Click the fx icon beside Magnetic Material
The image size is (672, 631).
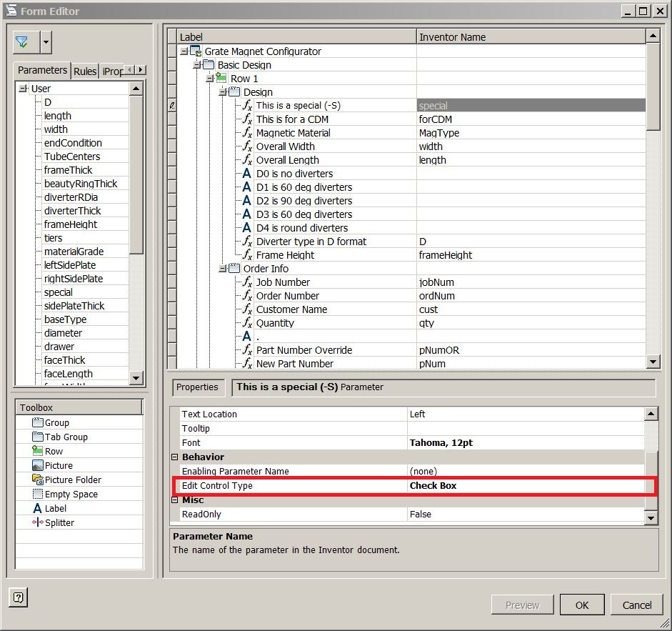click(x=249, y=133)
